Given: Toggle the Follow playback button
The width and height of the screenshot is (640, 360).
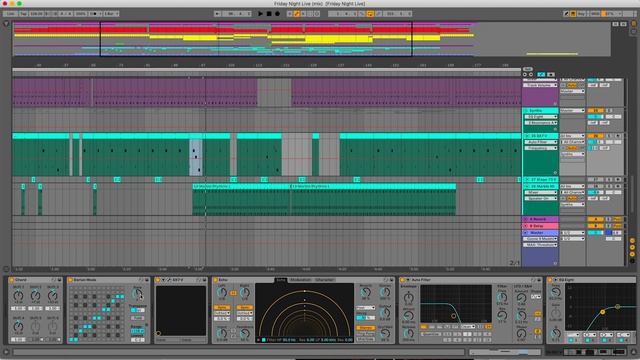Looking at the screenshot, I should click(x=218, y=13).
